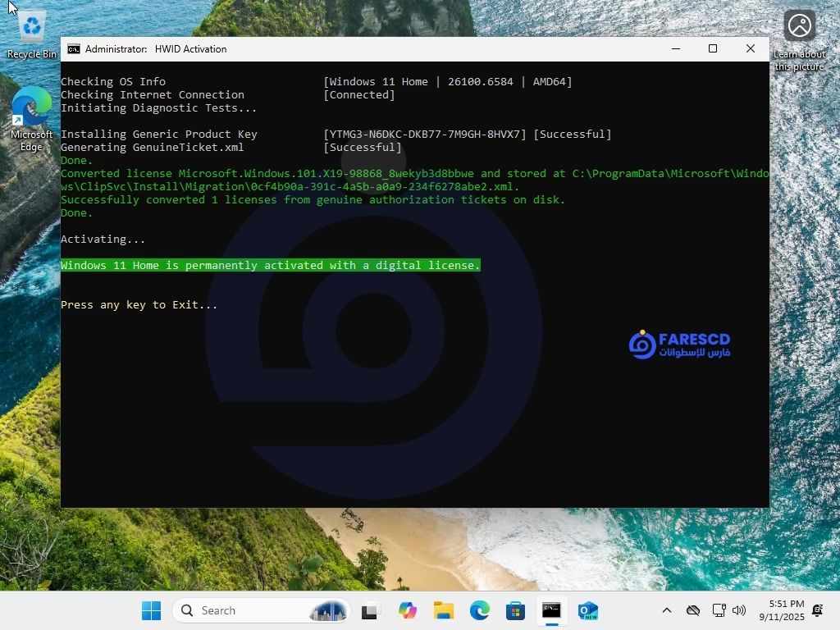Open the Recycle Bin desktop icon
The height and width of the screenshot is (630, 840).
pyautogui.click(x=32, y=34)
